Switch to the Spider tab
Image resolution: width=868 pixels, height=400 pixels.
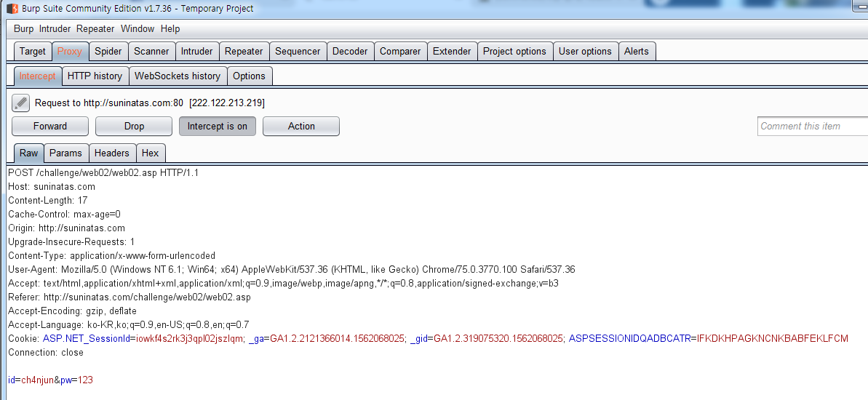tap(108, 52)
